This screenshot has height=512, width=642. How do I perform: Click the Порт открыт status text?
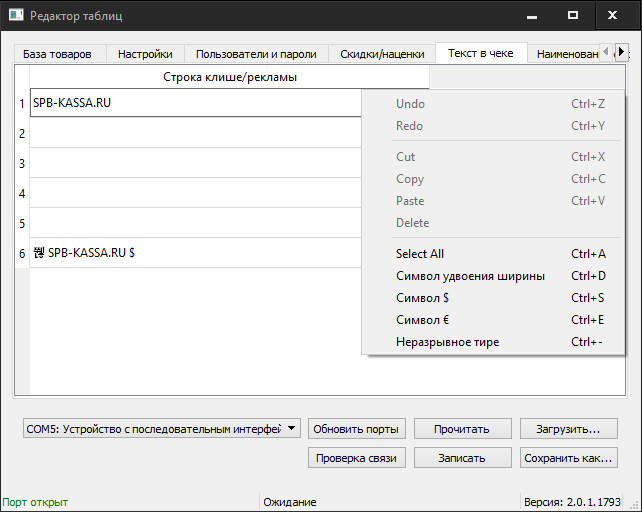click(35, 502)
